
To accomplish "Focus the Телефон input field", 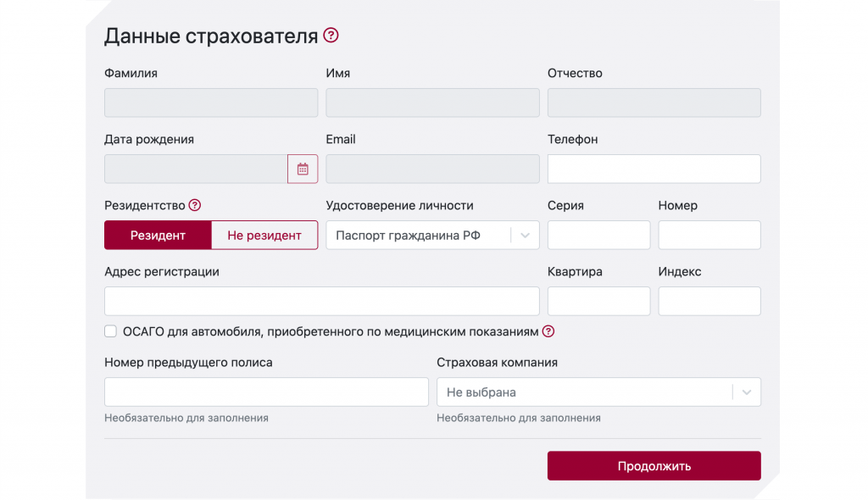I will (x=654, y=169).
